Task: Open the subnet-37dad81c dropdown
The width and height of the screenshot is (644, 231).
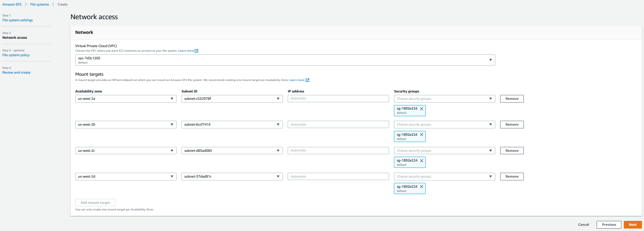Action: (232, 177)
